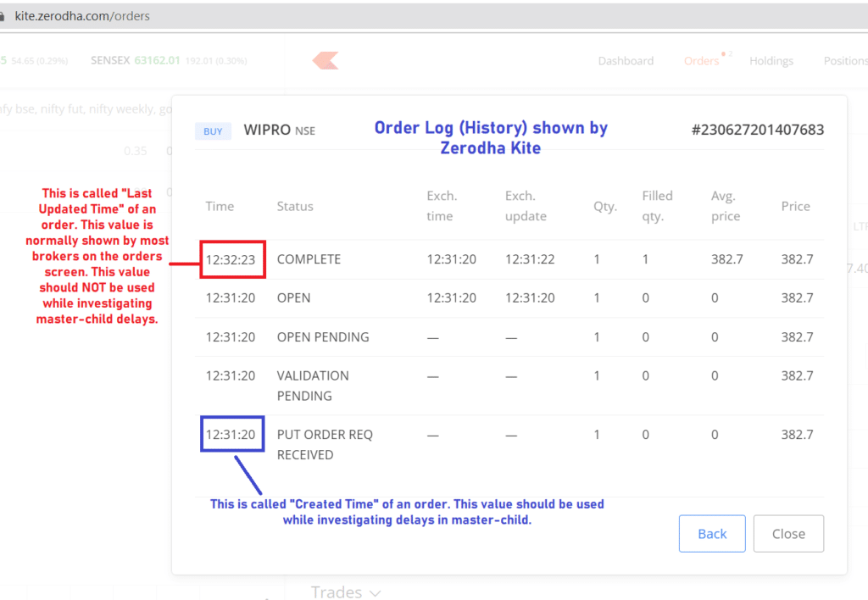Open the Positions tab

845,61
